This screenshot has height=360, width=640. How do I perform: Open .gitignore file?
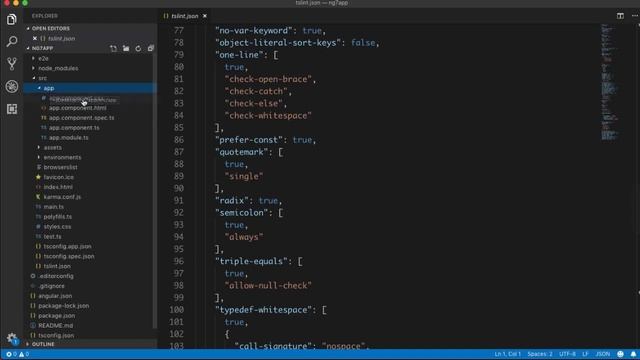[x=51, y=286]
